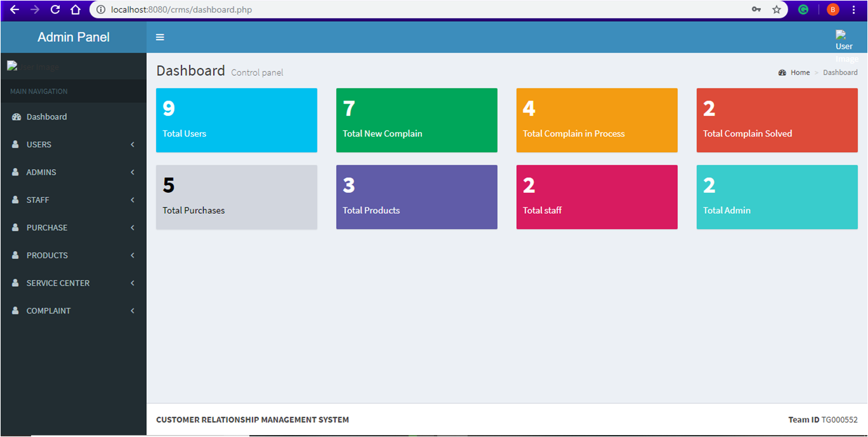
Task: Click the Admin Panel logo link
Action: 73,38
